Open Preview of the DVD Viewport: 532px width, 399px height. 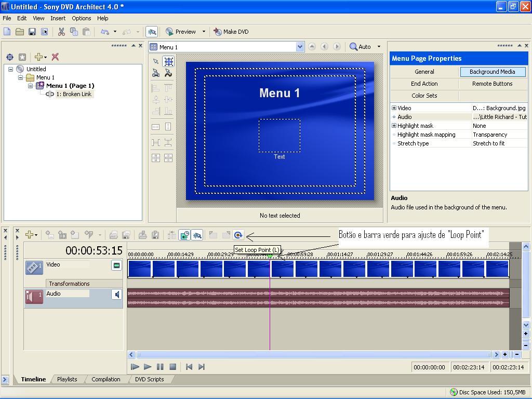coord(181,32)
